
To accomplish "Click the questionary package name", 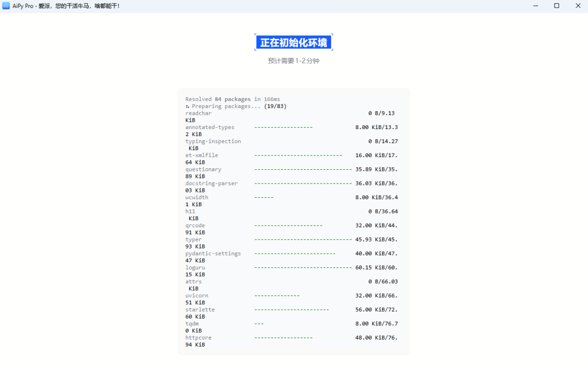I will (203, 169).
